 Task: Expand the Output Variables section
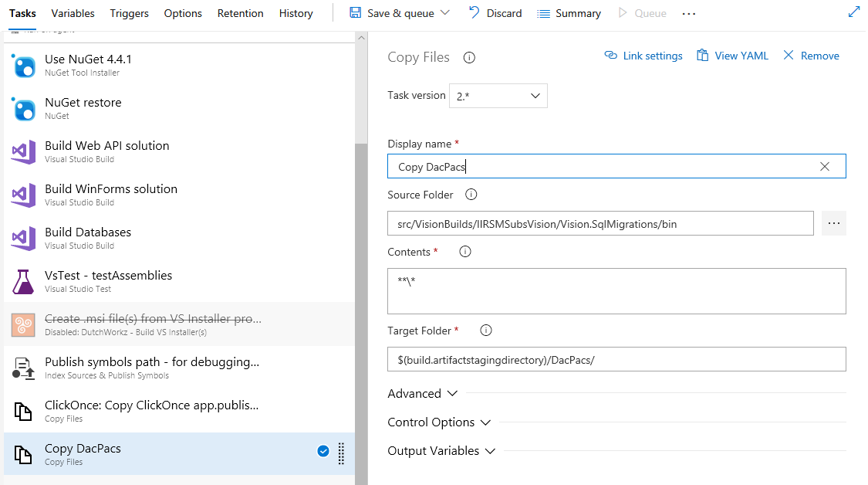[x=441, y=451]
